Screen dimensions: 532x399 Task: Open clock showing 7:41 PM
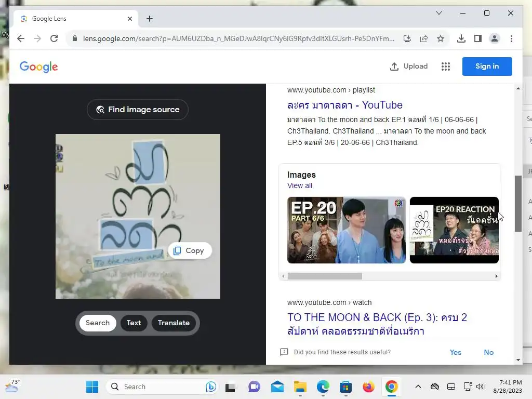coord(508,387)
